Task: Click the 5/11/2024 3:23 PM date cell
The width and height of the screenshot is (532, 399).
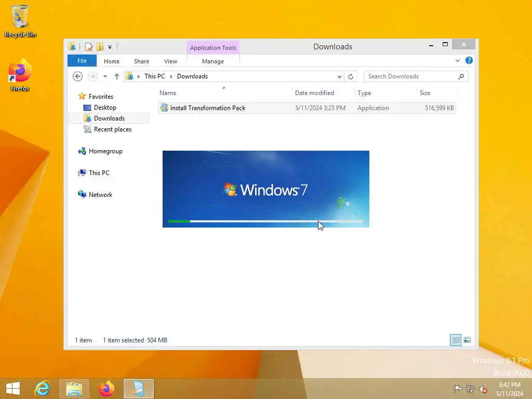Action: 320,108
